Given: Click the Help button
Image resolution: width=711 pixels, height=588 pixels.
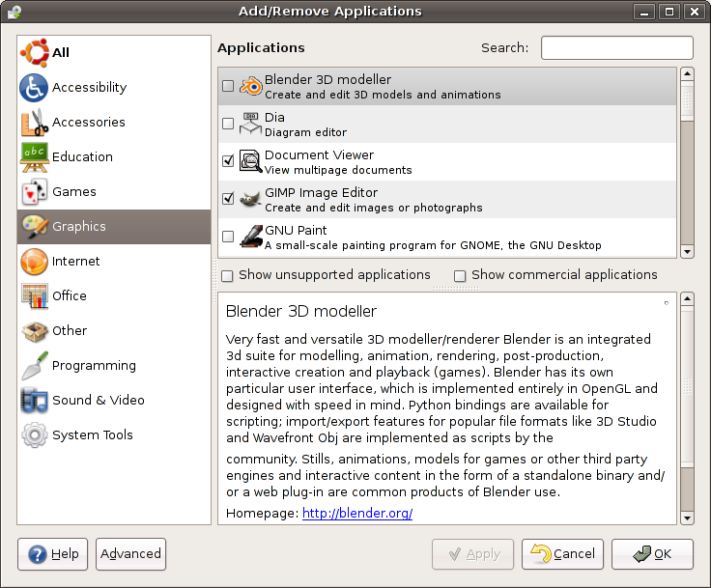Looking at the screenshot, I should (x=52, y=554).
